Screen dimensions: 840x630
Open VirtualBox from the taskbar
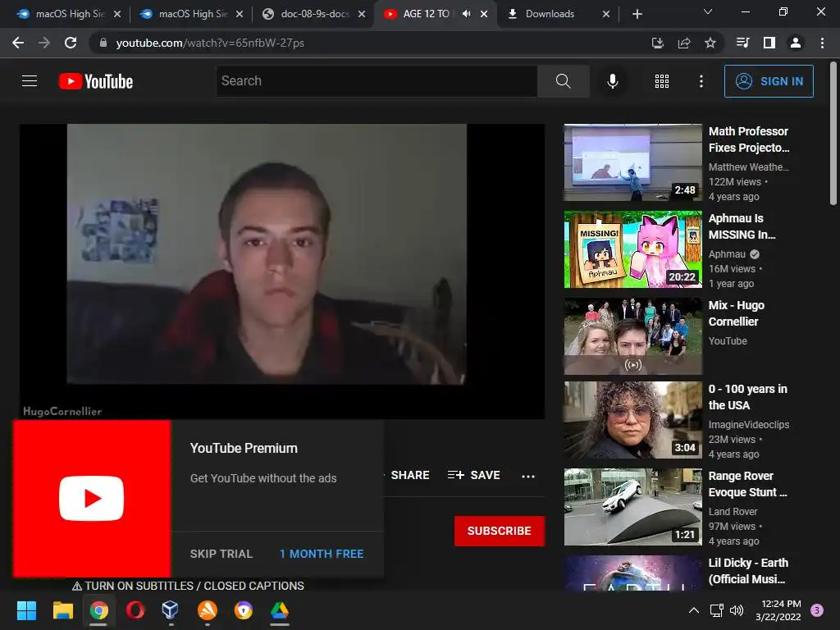coord(171,610)
